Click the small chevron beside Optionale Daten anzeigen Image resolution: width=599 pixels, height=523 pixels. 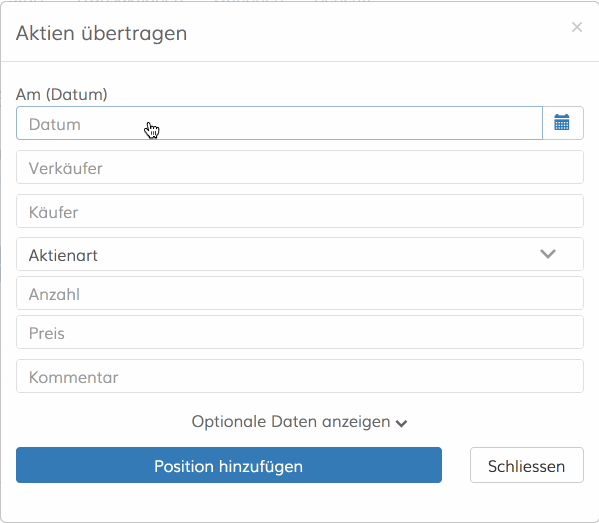click(x=401, y=423)
